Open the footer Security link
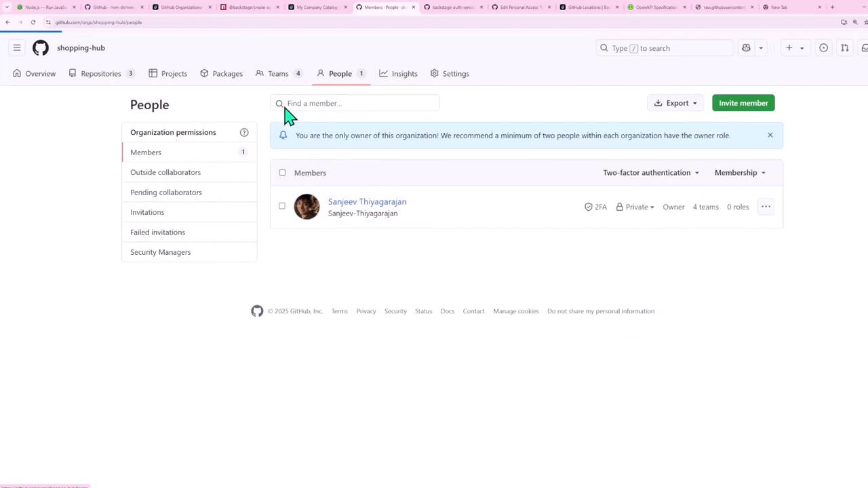The image size is (868, 488). pyautogui.click(x=395, y=311)
